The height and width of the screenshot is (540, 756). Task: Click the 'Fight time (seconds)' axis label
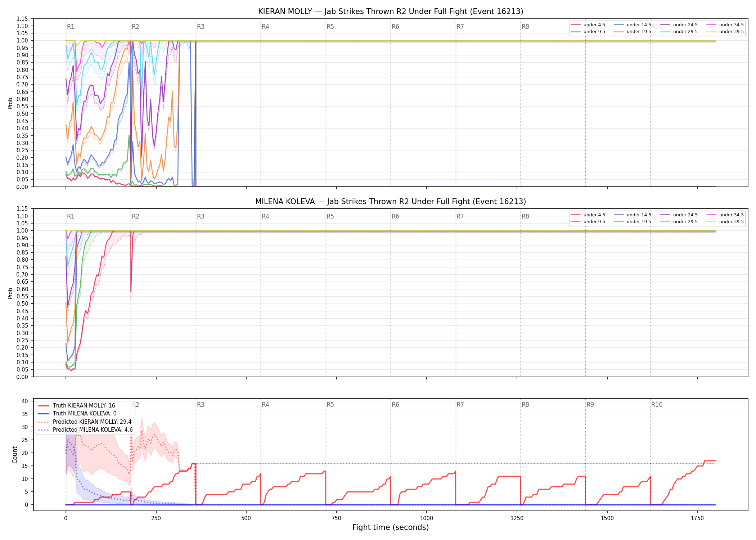391,527
